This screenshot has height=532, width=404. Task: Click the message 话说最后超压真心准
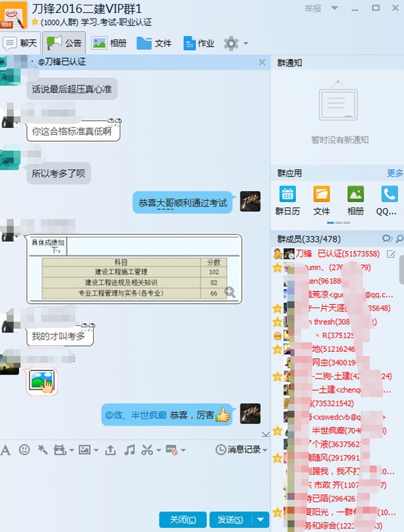tap(72, 89)
